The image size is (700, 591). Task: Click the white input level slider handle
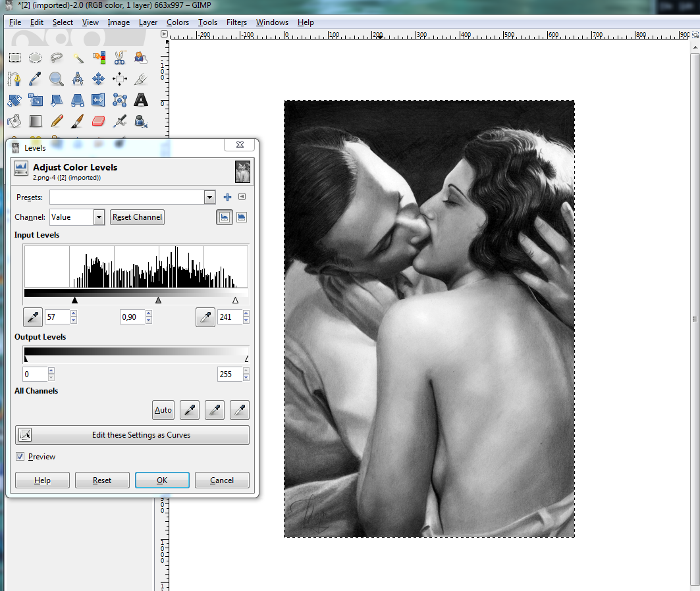(x=235, y=301)
